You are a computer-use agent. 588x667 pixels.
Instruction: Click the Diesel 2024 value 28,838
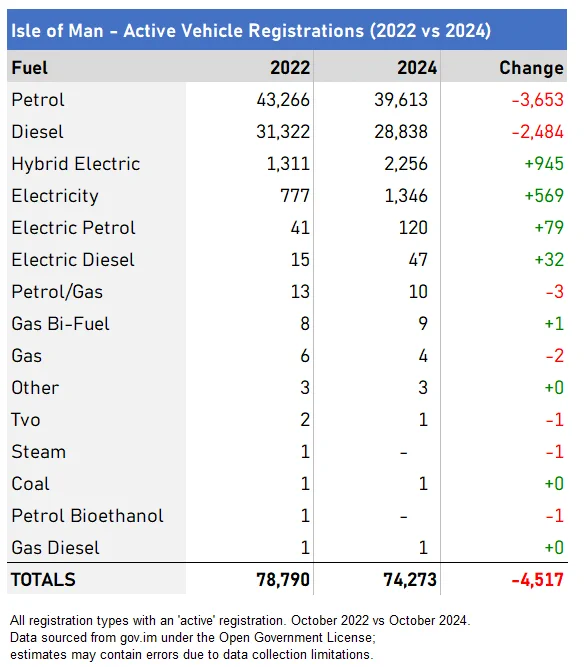pos(401,132)
